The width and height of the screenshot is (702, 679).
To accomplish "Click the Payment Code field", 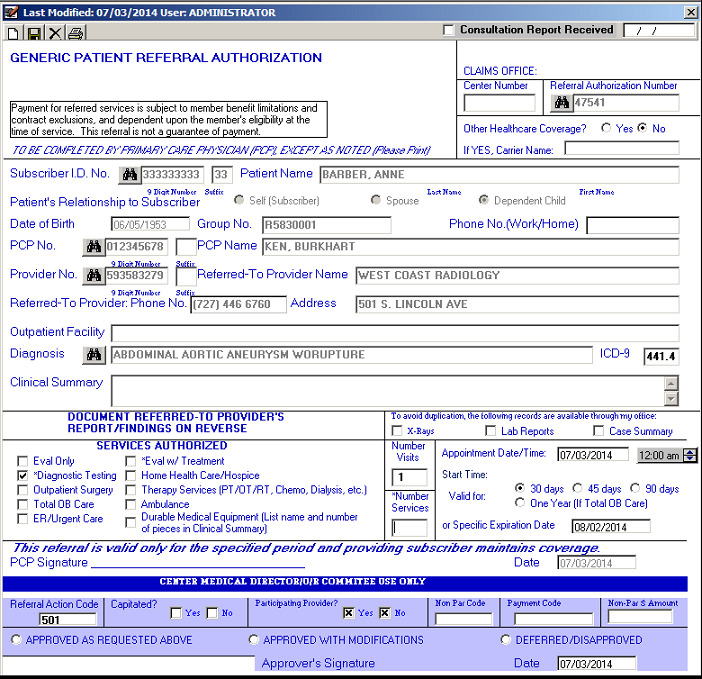I will [553, 619].
